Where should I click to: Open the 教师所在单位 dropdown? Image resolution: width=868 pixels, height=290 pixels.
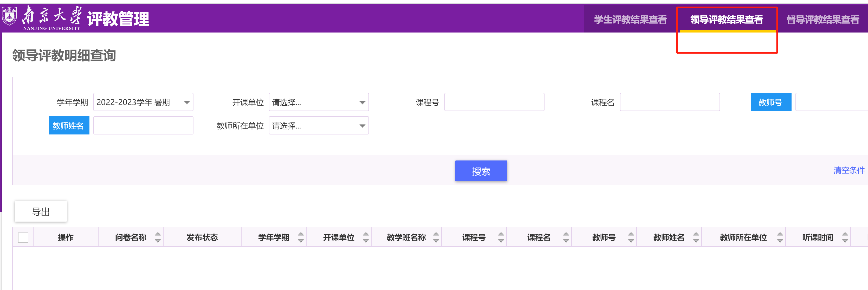click(x=319, y=125)
